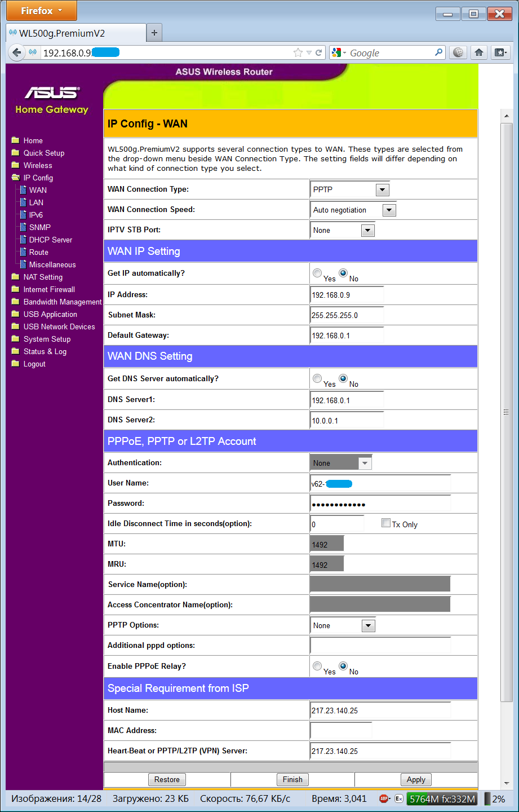Click the page vertical scrollbar thumb

[506, 413]
